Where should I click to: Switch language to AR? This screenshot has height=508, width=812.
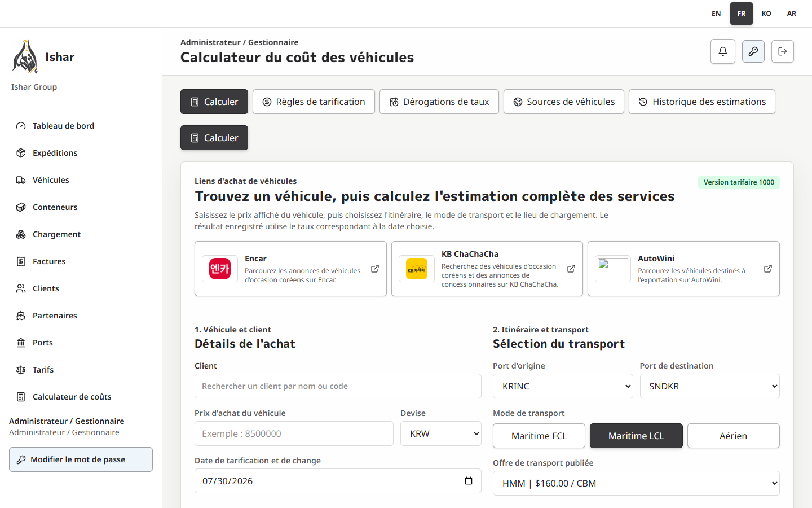click(x=792, y=14)
